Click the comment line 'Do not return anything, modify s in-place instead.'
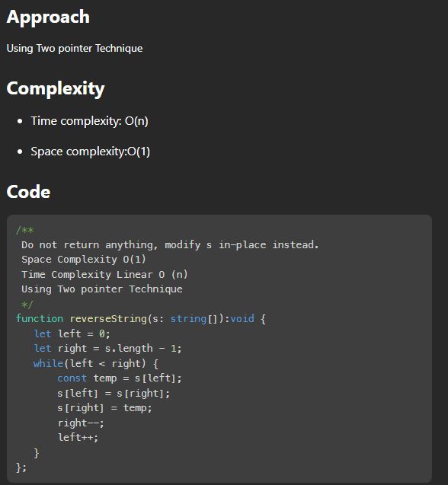This screenshot has width=448, height=485. pyautogui.click(x=170, y=245)
